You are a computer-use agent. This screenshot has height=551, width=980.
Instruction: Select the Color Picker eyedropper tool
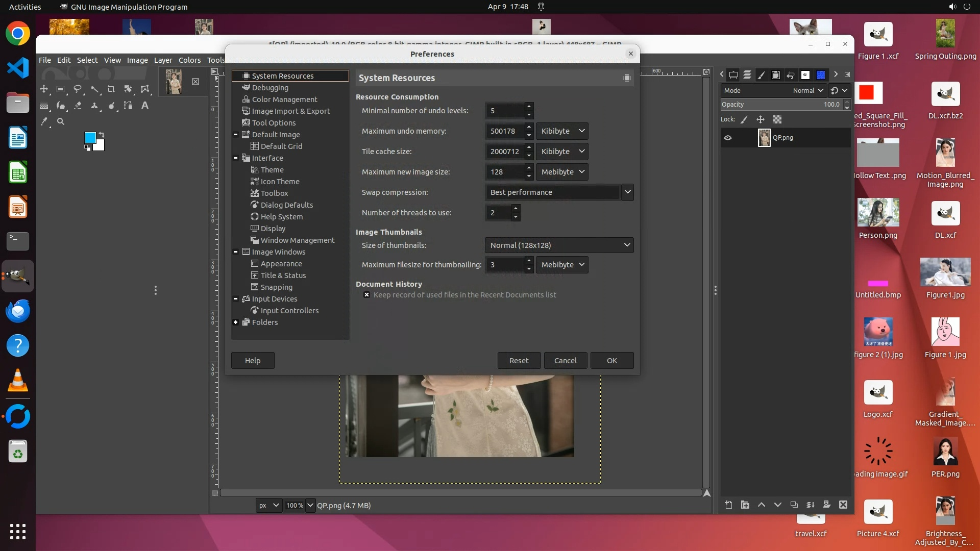(44, 122)
